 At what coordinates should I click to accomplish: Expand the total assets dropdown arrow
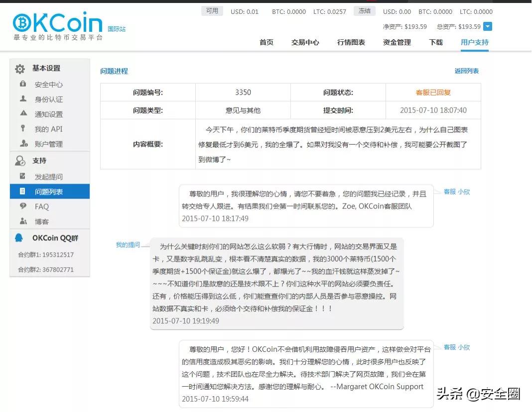point(487,26)
